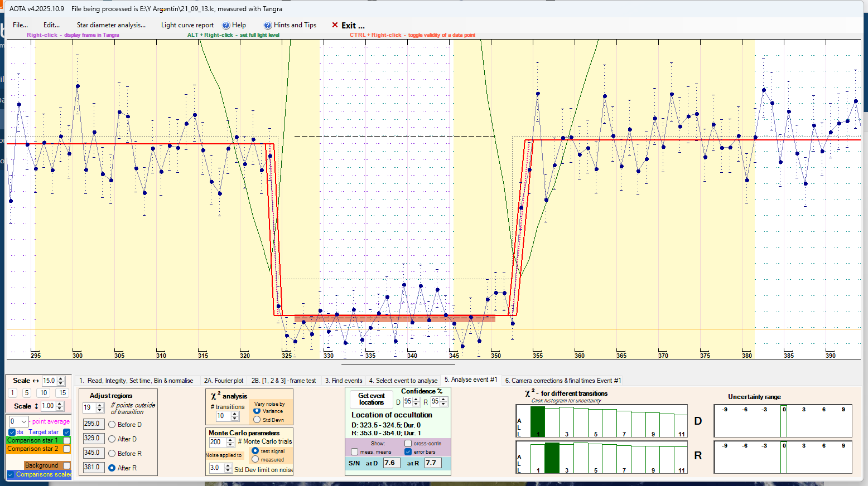The width and height of the screenshot is (868, 486).
Task: Click the Get event locations button
Action: 372,399
